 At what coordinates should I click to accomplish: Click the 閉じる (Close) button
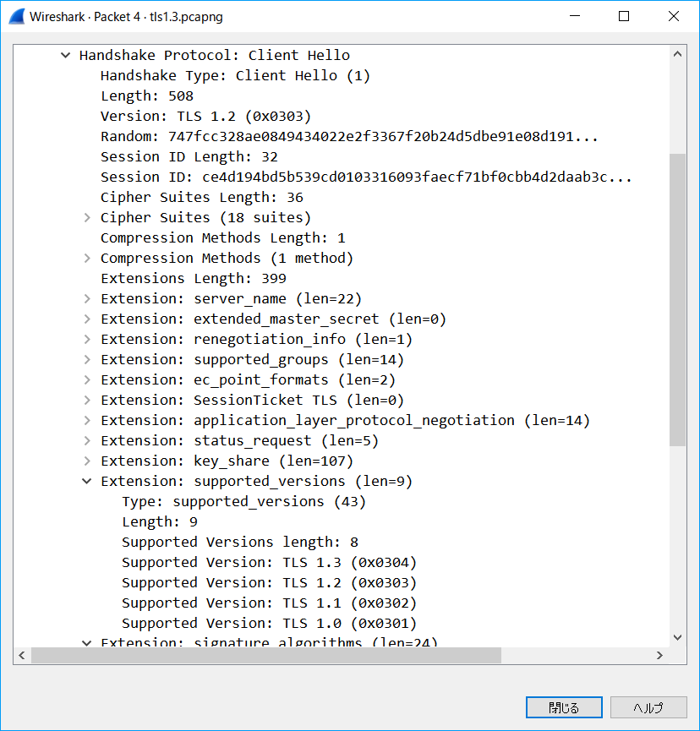pyautogui.click(x=564, y=707)
